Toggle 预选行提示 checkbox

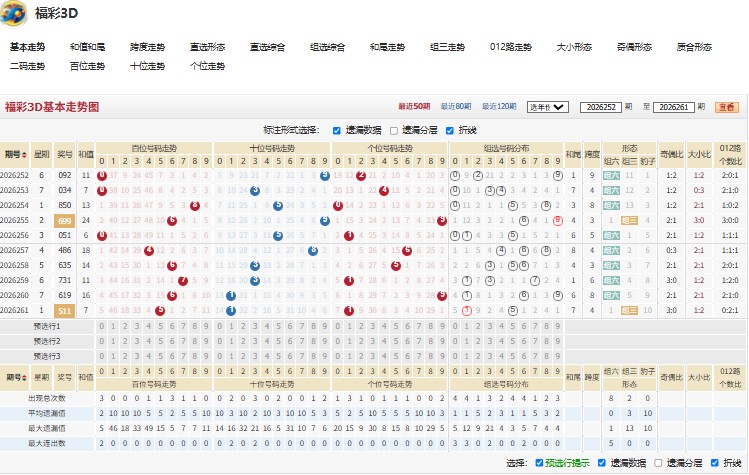click(x=539, y=463)
